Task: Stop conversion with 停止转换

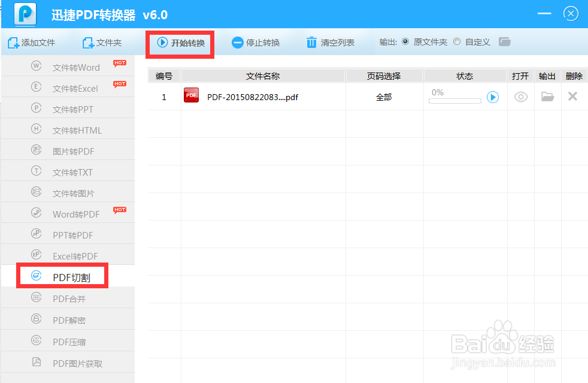Action: click(x=256, y=43)
